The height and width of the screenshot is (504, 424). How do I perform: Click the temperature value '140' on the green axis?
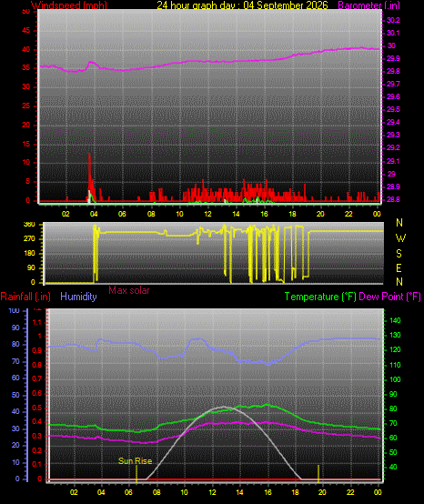[x=395, y=320]
